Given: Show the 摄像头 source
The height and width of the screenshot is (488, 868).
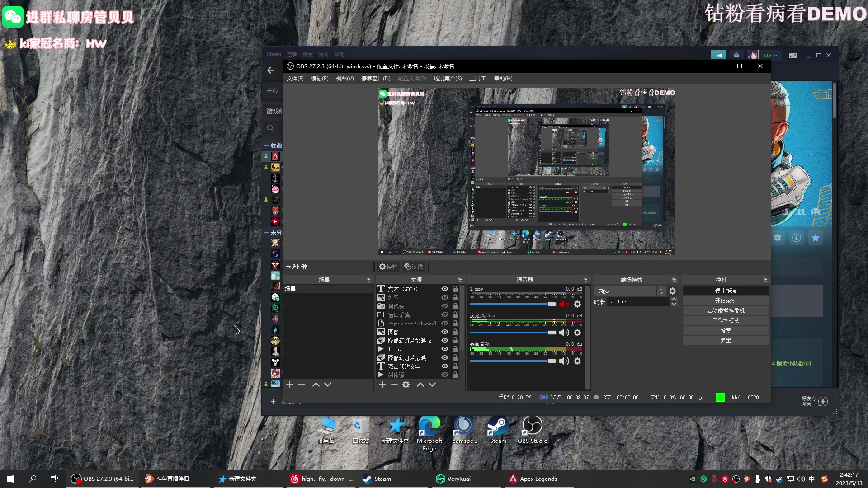Looking at the screenshot, I should pyautogui.click(x=445, y=306).
